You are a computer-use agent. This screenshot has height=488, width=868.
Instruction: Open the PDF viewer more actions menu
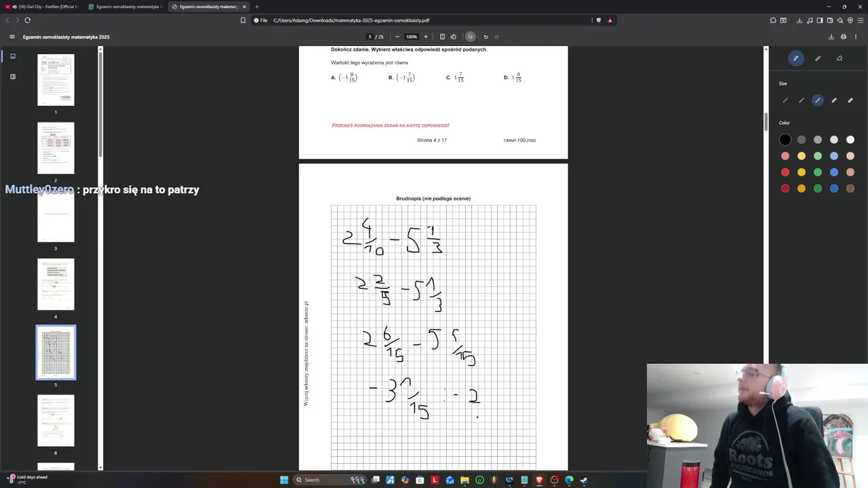click(856, 37)
